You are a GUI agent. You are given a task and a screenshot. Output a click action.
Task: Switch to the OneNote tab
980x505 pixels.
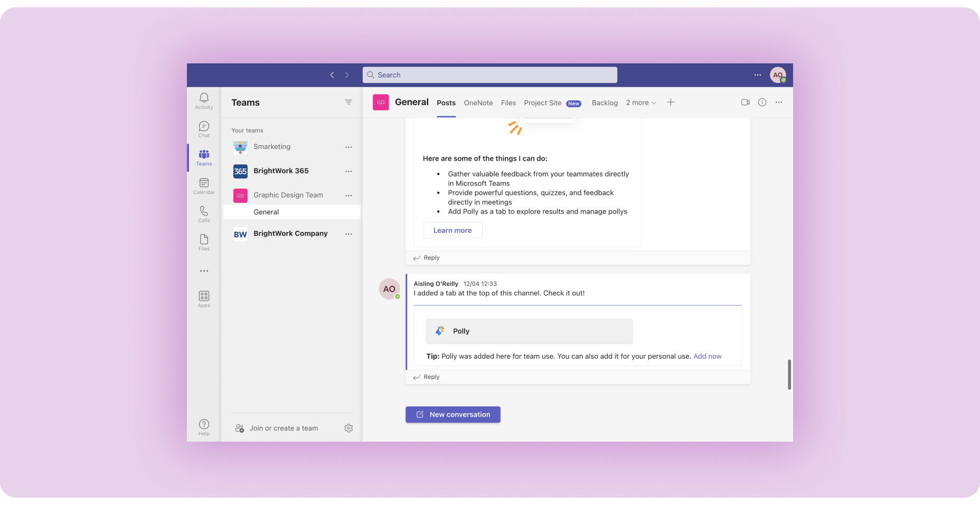(478, 103)
